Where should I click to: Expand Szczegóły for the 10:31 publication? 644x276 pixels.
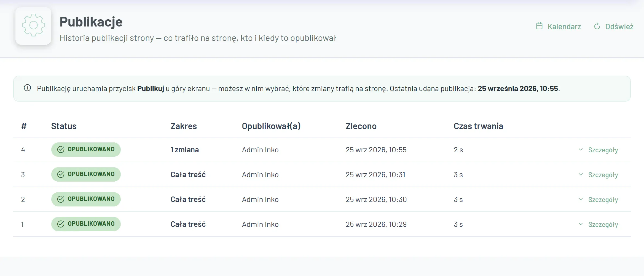[598, 175]
